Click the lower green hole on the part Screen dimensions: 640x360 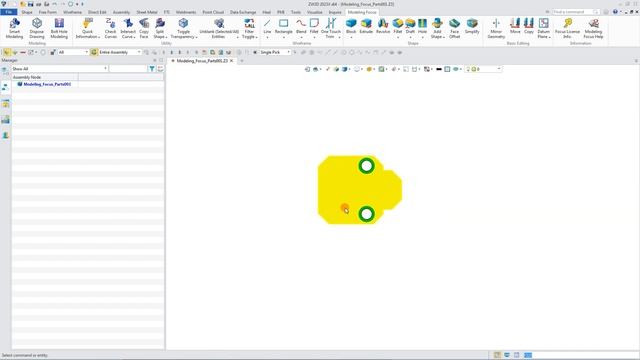366,213
